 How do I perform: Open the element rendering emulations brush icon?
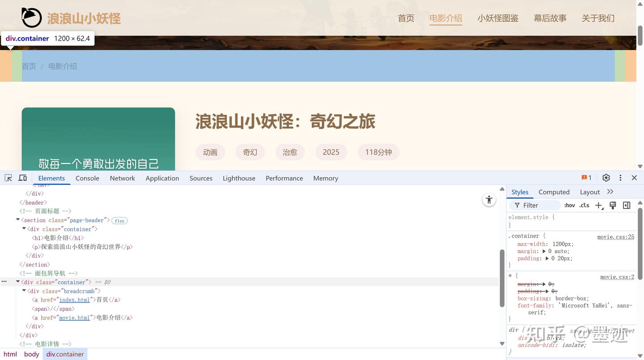613,205
